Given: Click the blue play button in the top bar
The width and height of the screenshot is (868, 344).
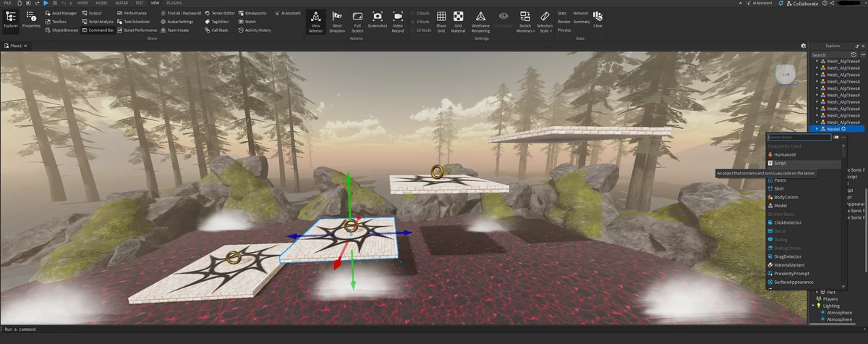Looking at the screenshot, I should (x=45, y=3).
